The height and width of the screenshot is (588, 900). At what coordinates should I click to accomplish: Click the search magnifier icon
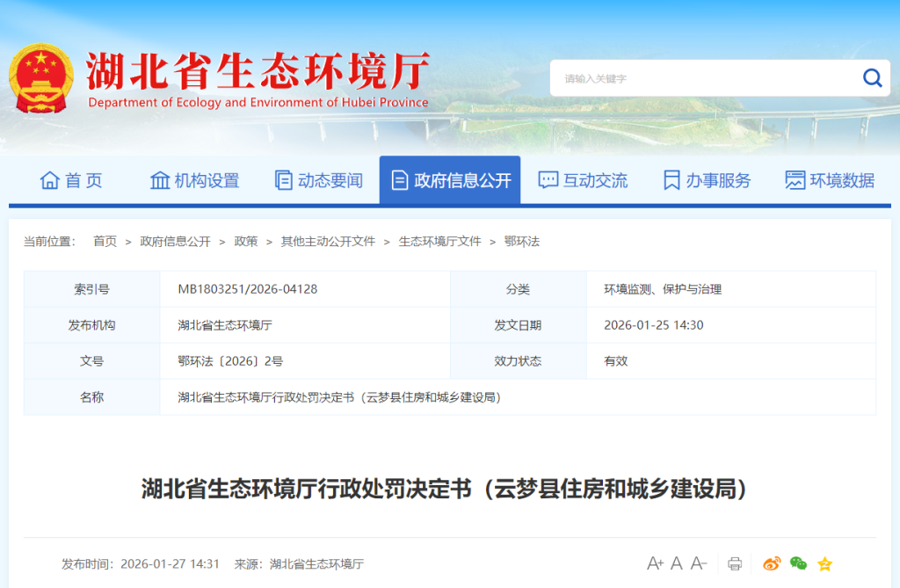[x=872, y=77]
